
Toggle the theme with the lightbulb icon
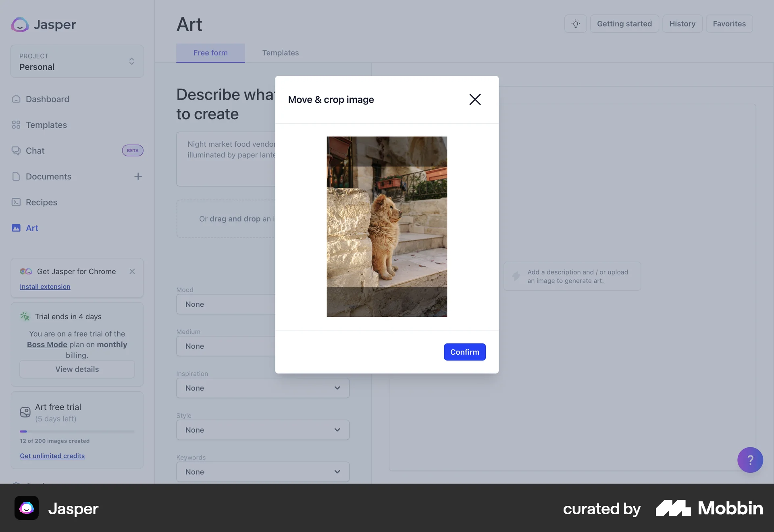[x=575, y=23]
